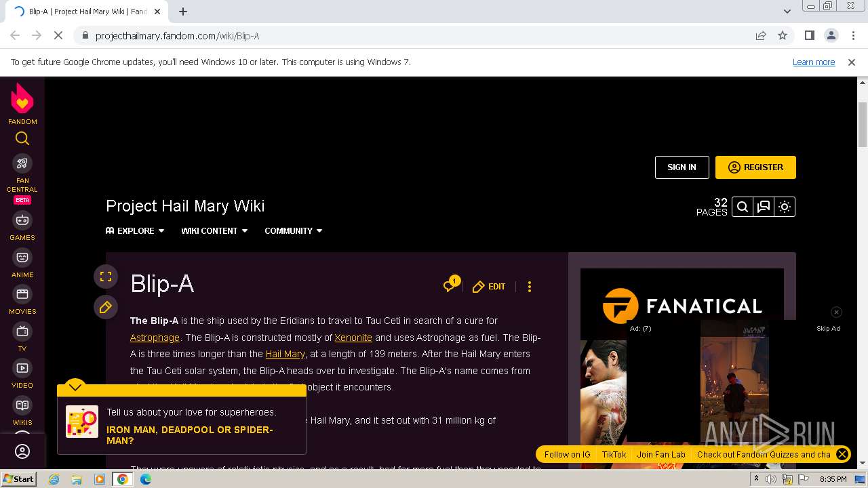Open File Explorer from taskbar

point(77,479)
